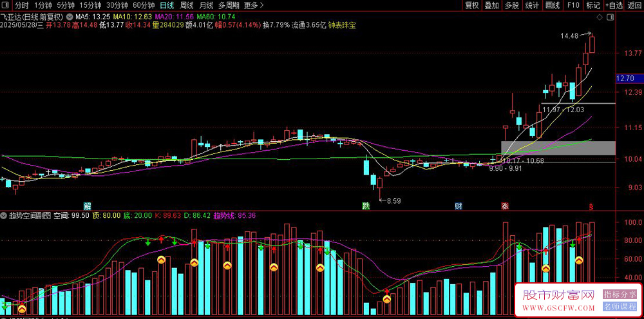This screenshot has height=319, width=644.
Task: Switch to the 5分钟 period
Action: (x=66, y=5)
